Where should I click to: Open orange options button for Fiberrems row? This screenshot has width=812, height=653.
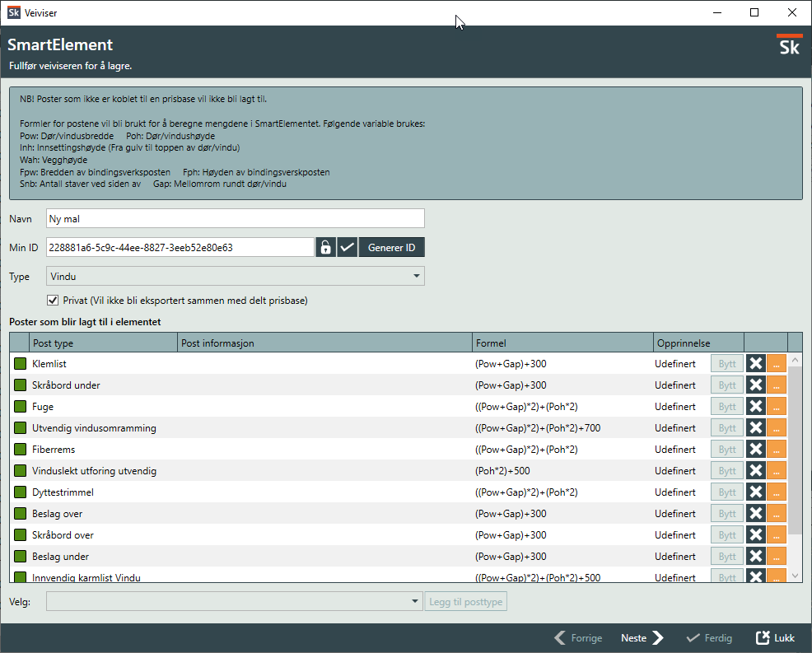(x=776, y=450)
